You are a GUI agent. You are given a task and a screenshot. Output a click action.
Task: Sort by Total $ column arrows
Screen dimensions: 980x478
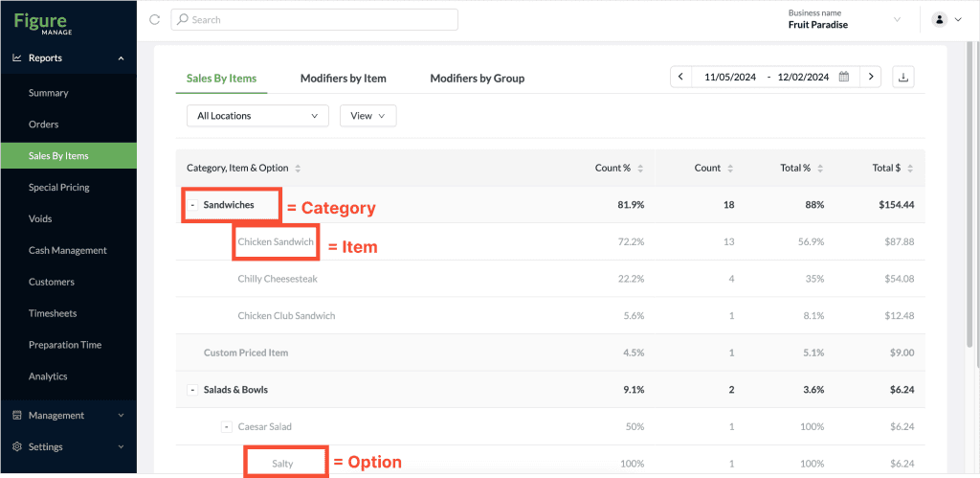(910, 169)
